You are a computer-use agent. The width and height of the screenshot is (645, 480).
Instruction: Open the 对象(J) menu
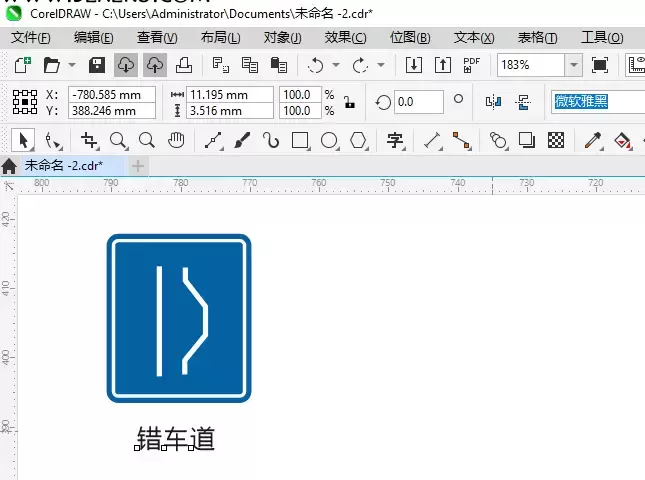coord(283,37)
